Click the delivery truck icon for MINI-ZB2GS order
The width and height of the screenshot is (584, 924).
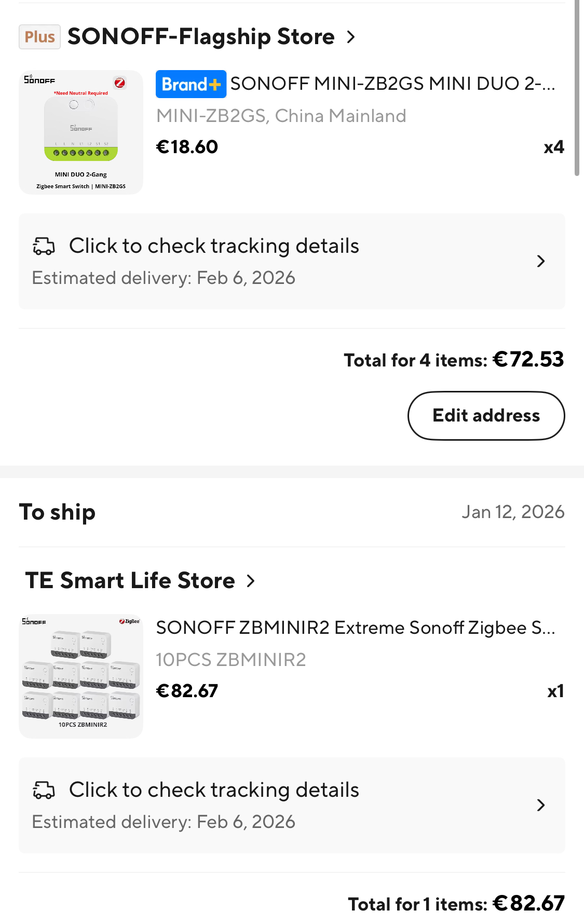point(44,246)
